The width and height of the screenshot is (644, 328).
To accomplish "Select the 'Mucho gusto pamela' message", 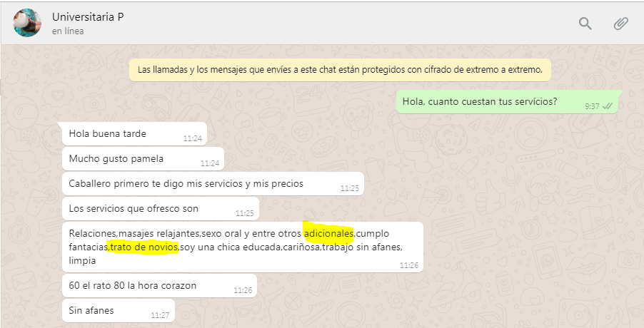I will [143, 159].
